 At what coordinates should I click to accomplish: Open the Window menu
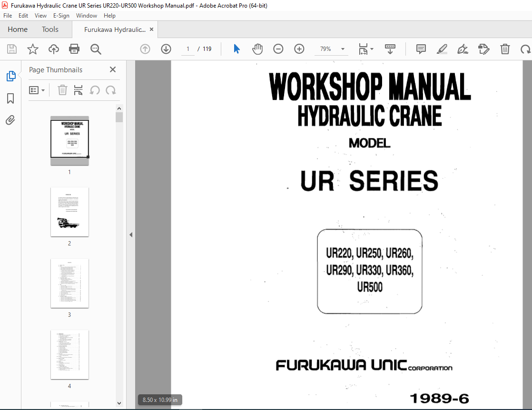[x=86, y=16]
